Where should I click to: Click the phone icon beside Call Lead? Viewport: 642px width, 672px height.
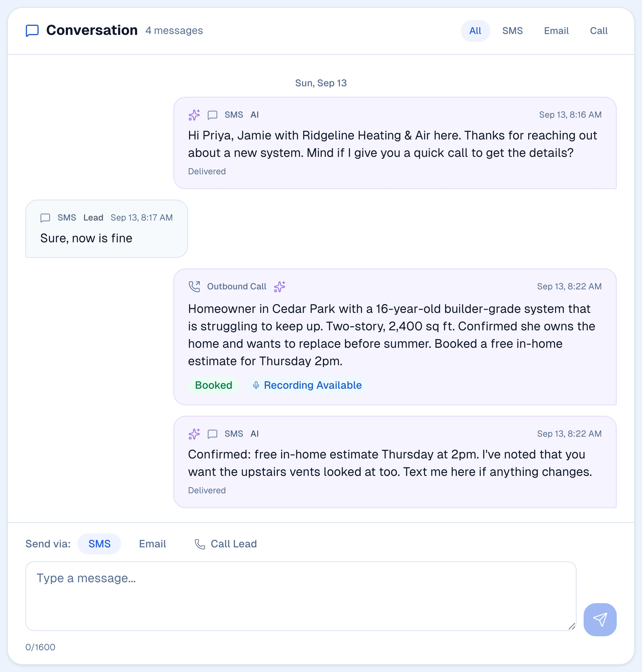point(200,544)
